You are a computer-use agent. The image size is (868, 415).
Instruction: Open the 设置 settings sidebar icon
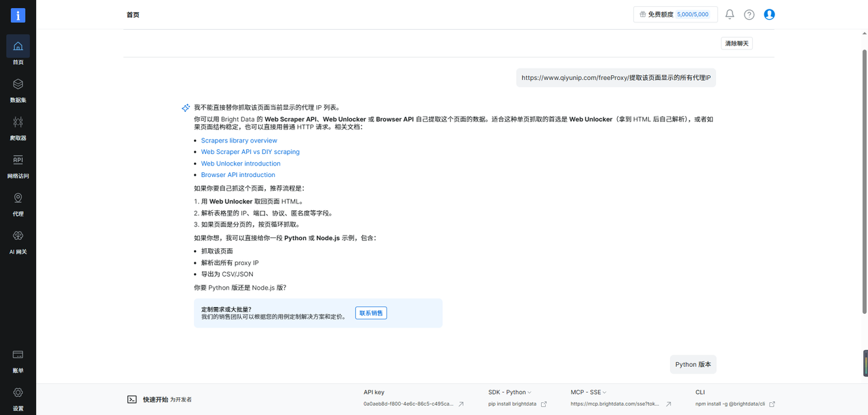pos(18,393)
